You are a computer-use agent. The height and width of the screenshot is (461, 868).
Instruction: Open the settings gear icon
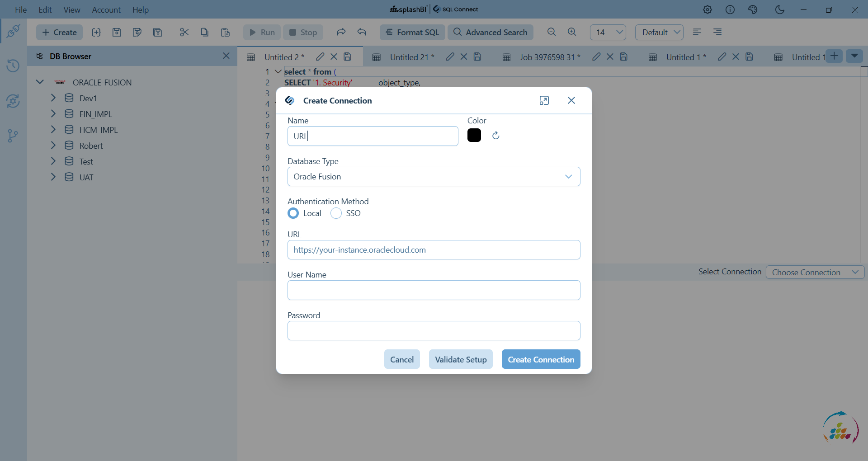click(x=708, y=9)
